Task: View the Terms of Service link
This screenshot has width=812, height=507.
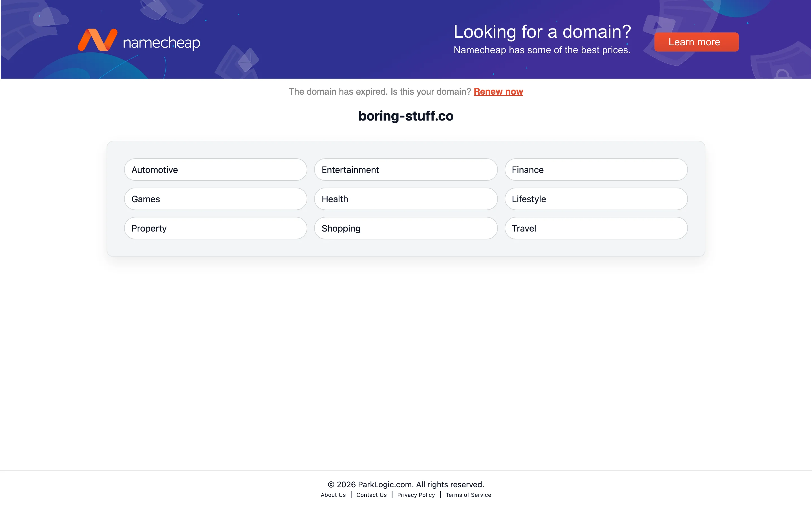Action: click(468, 495)
